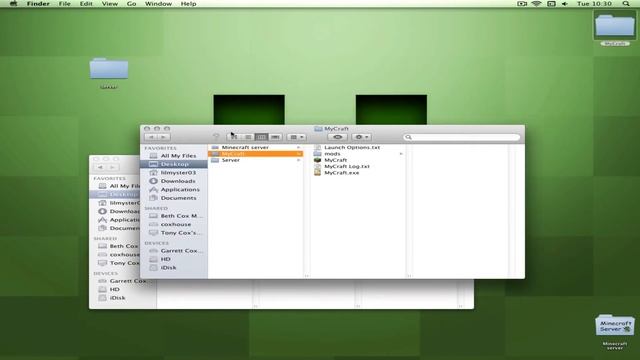Open the Action gear menu
This screenshot has height=360, width=640.
362,137
